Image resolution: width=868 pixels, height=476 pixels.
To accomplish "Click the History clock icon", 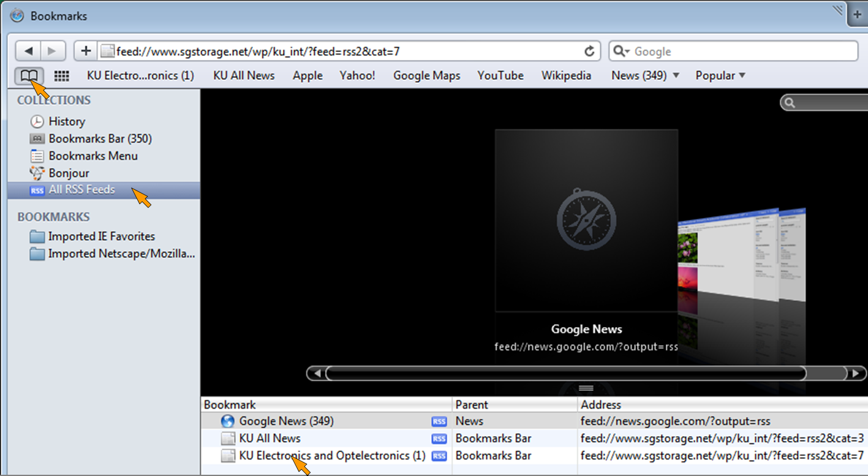I will [x=37, y=121].
